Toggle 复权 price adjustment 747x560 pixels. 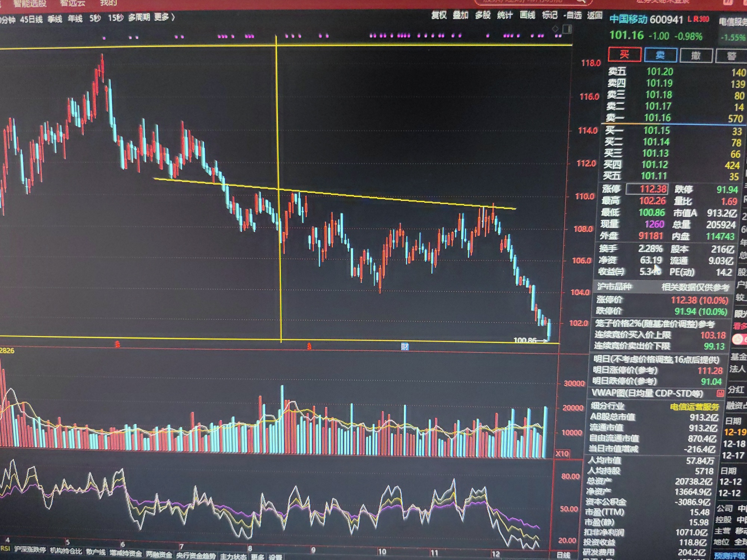439,15
